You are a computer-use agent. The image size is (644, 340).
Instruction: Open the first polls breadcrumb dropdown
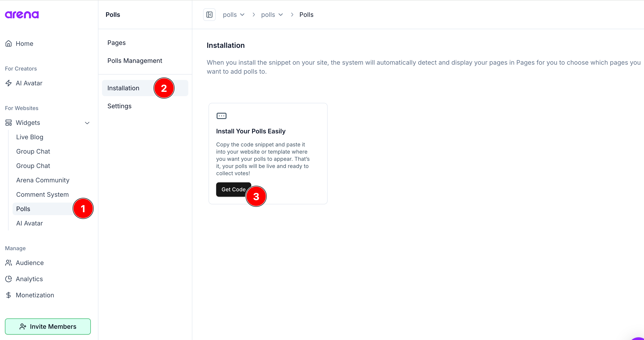point(233,15)
